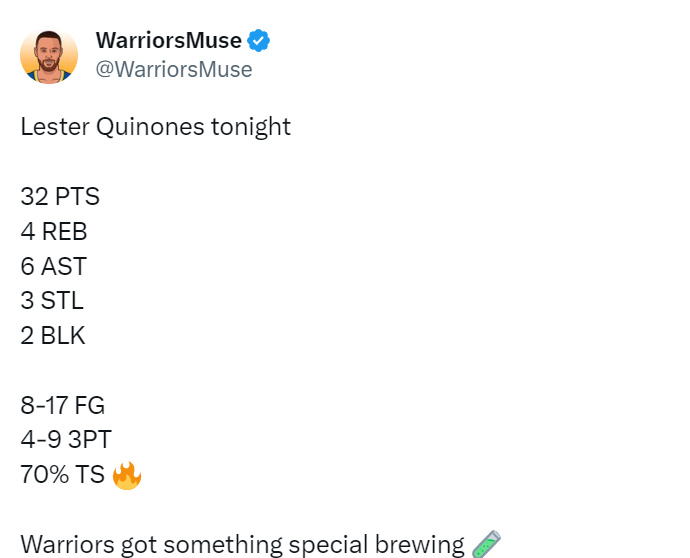Screen dimensions: 690x558
Task: Open the WarriorsMuse display name
Action: tap(168, 41)
